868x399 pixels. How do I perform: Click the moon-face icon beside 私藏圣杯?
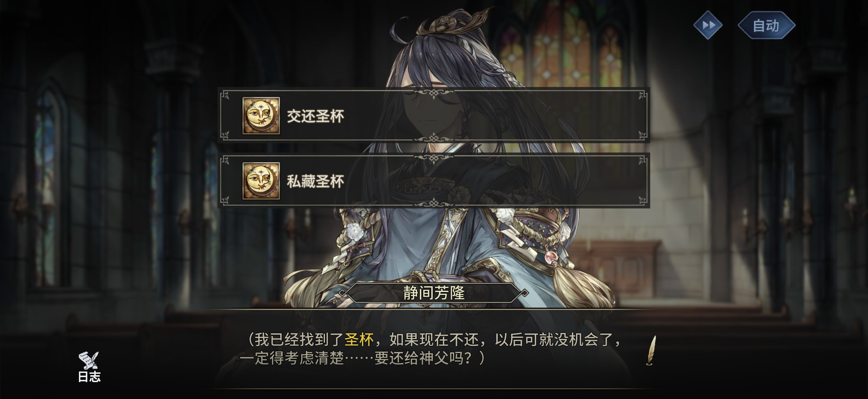coord(261,181)
